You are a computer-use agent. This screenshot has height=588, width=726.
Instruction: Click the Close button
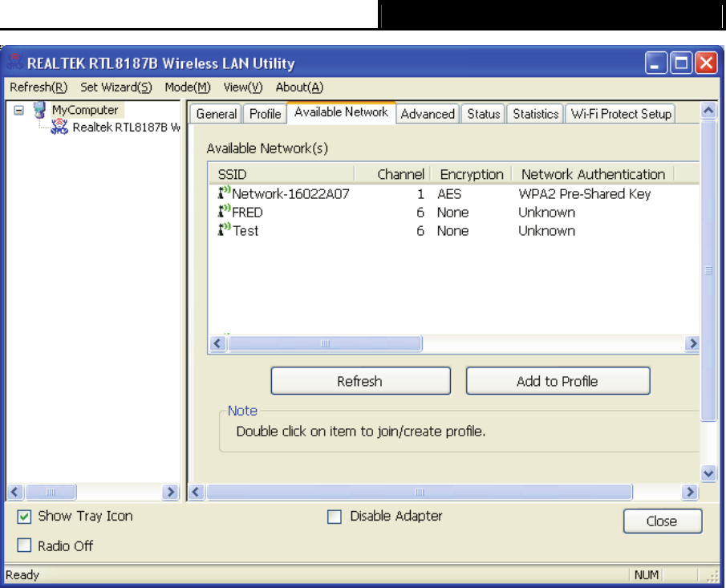(663, 521)
